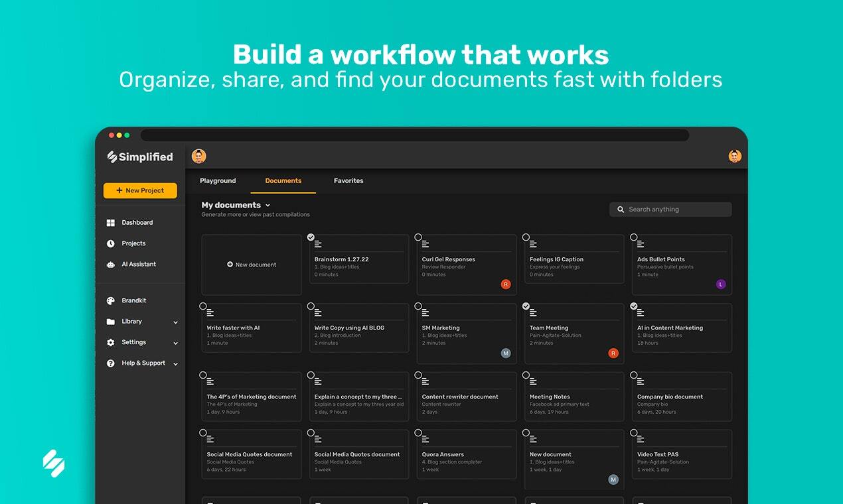Screen dimensions: 843x504
Task: Uncheck AI in Content Marketing document
Action: 633,306
